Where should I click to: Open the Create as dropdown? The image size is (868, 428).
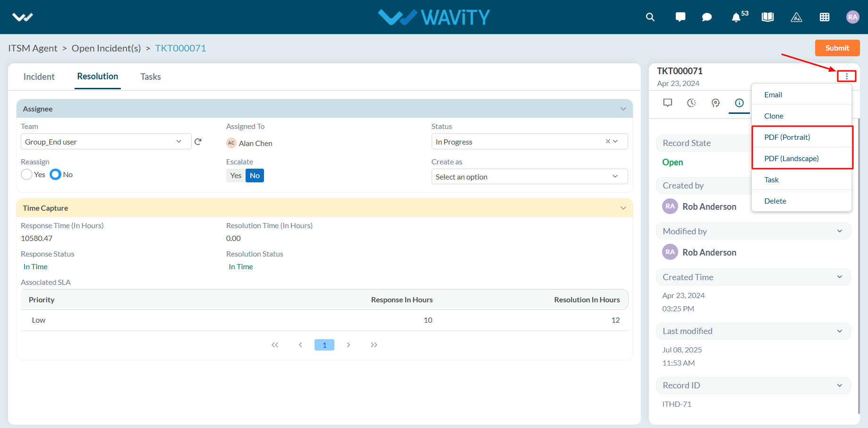529,177
